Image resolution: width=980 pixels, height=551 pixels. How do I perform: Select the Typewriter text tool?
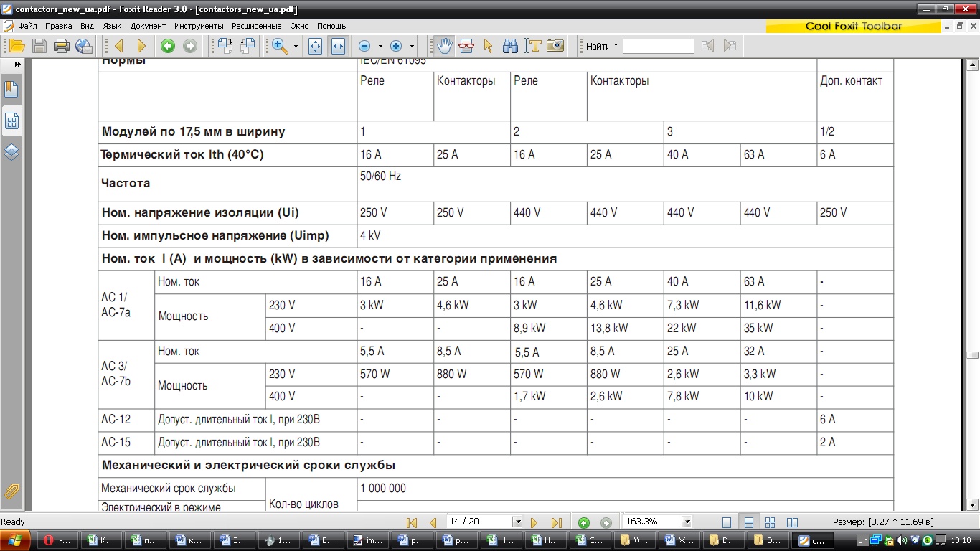(x=533, y=46)
